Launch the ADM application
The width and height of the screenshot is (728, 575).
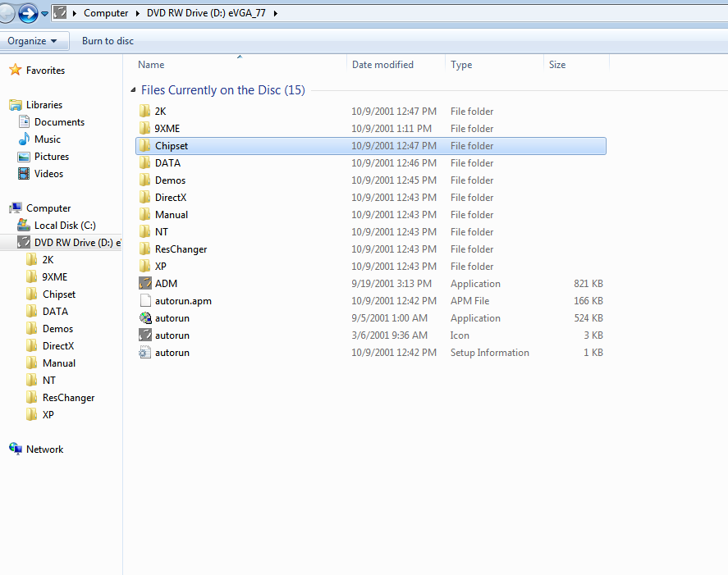point(164,283)
